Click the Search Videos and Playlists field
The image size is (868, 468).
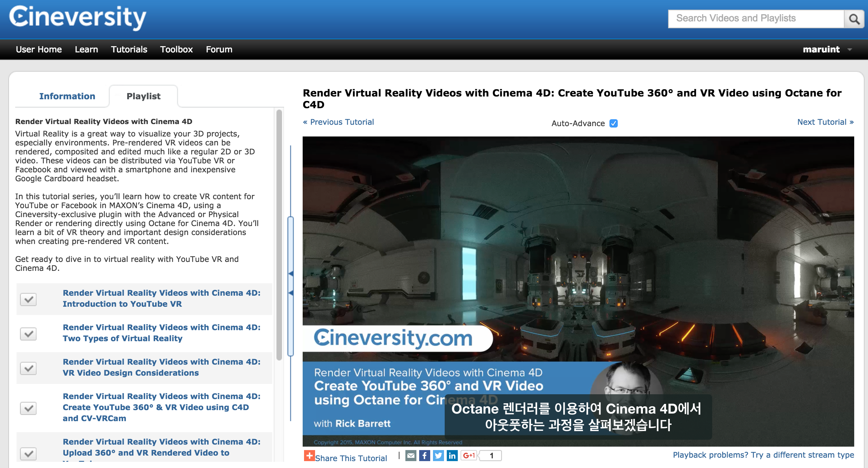[756, 19]
